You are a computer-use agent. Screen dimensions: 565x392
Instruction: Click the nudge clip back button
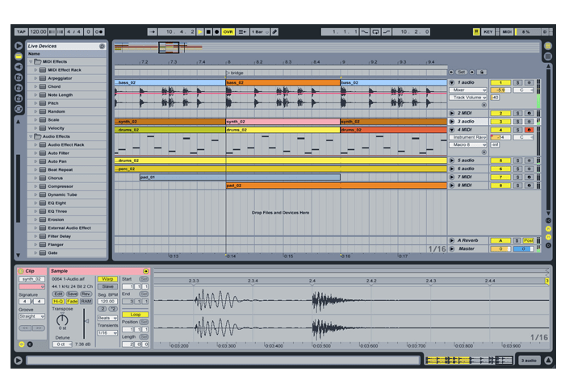tap(25, 328)
